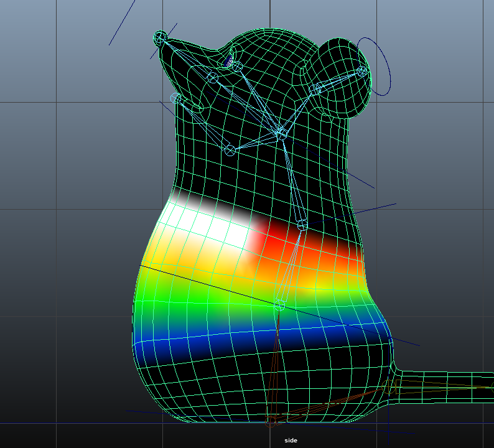
Task: Select the joint at the ear tip
Action: pyautogui.click(x=362, y=72)
